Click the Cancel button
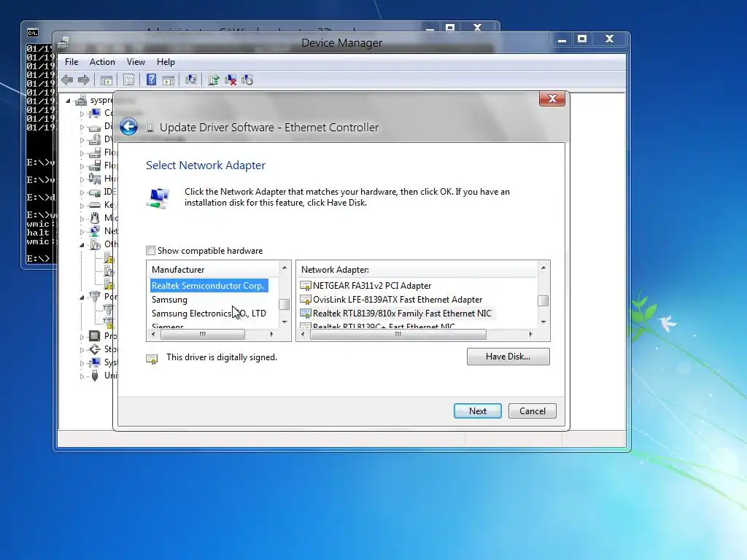Screen dimensions: 747x560 (532, 411)
